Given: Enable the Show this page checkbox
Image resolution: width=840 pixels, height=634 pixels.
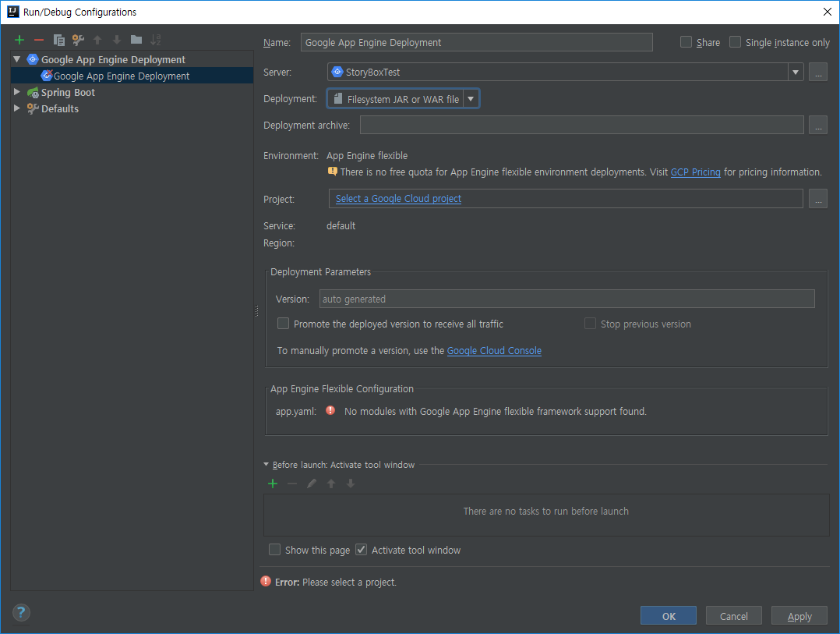Looking at the screenshot, I should pyautogui.click(x=274, y=549).
